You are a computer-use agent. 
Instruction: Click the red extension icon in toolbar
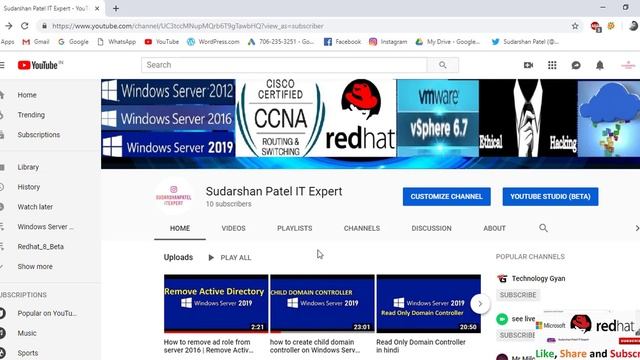click(596, 27)
